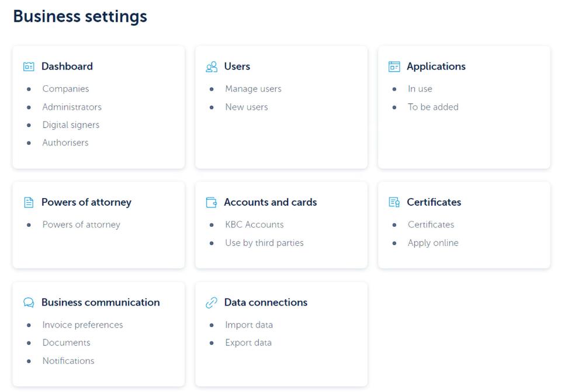
Task: Open Use by third parties
Action: pyautogui.click(x=265, y=242)
